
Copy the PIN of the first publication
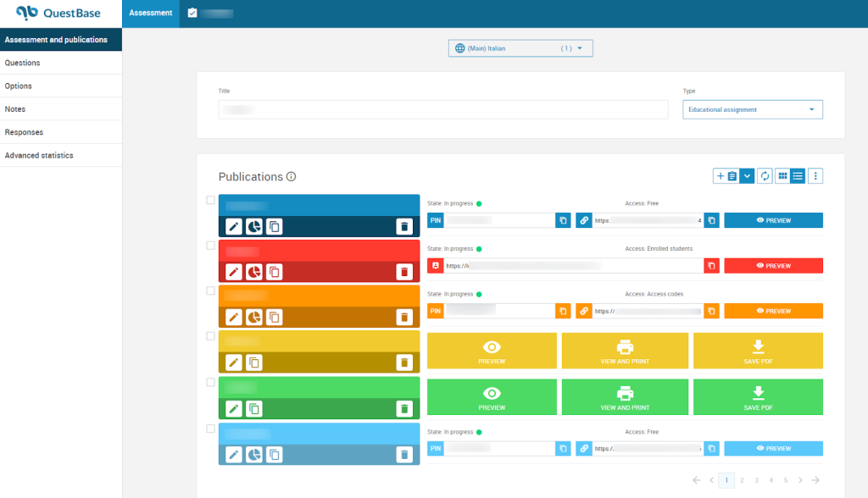563,220
